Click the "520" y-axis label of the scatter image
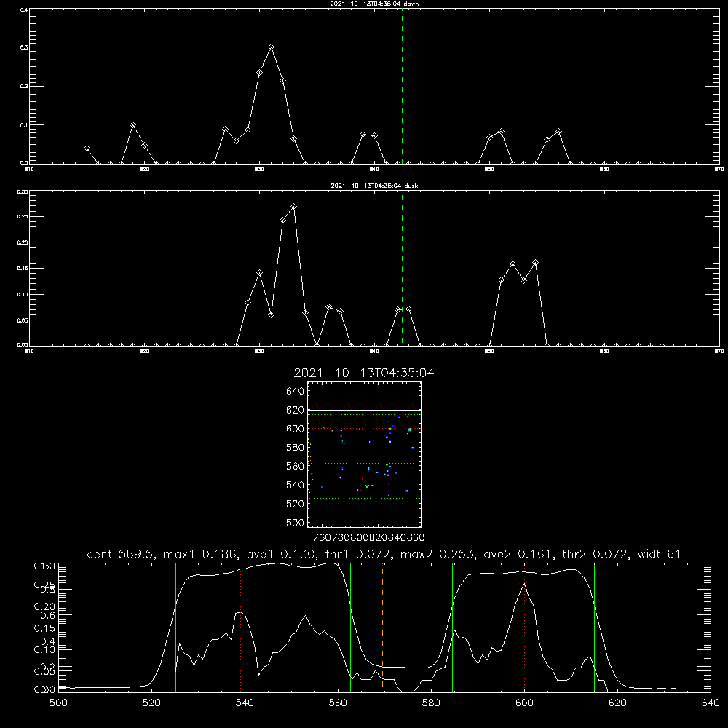Viewport: 728px width, 728px height. 296,504
